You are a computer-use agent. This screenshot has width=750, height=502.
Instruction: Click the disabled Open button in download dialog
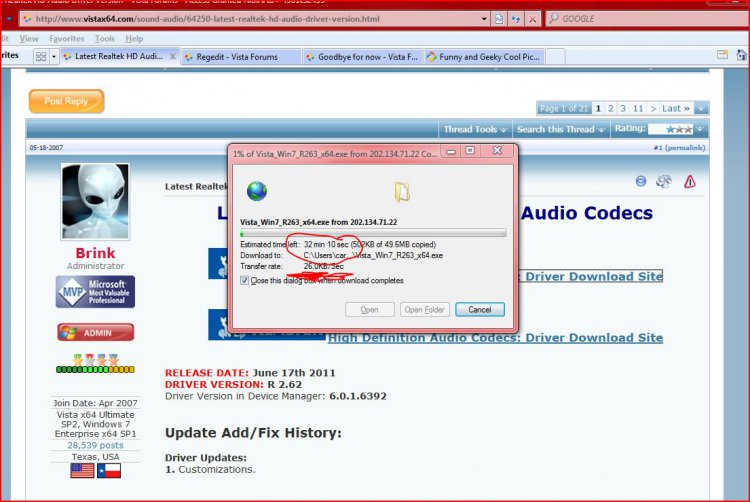click(369, 310)
